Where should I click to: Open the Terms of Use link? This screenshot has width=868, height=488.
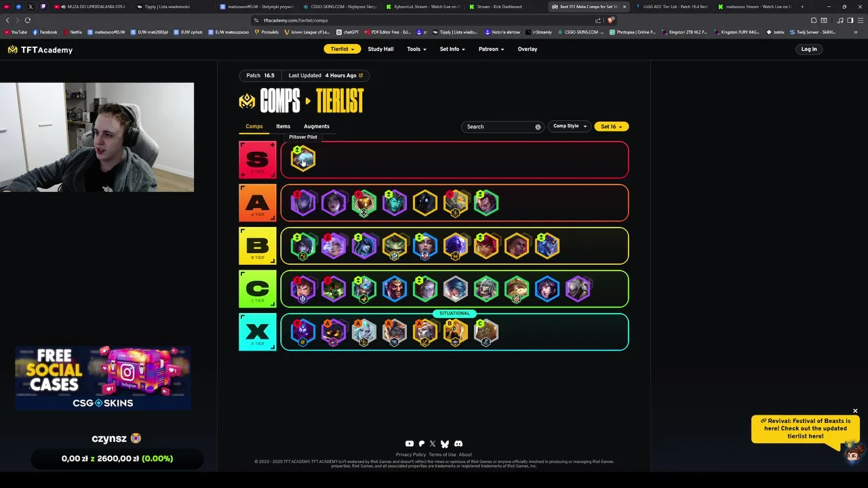click(442, 455)
